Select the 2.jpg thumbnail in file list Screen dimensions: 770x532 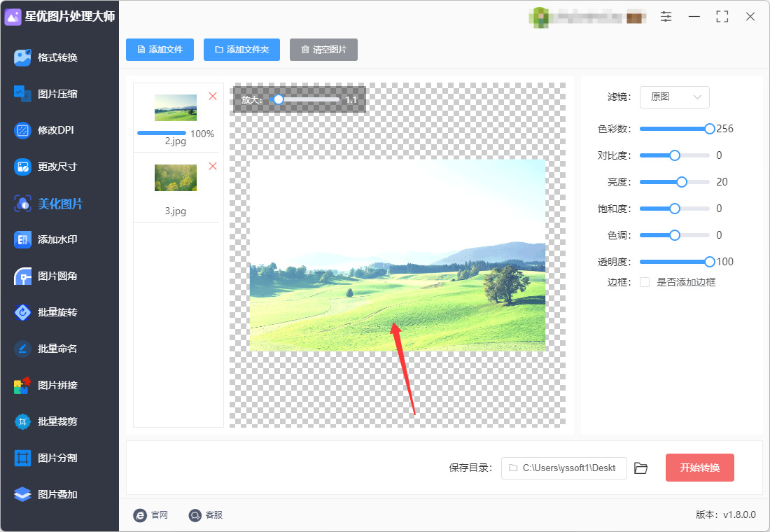point(176,108)
